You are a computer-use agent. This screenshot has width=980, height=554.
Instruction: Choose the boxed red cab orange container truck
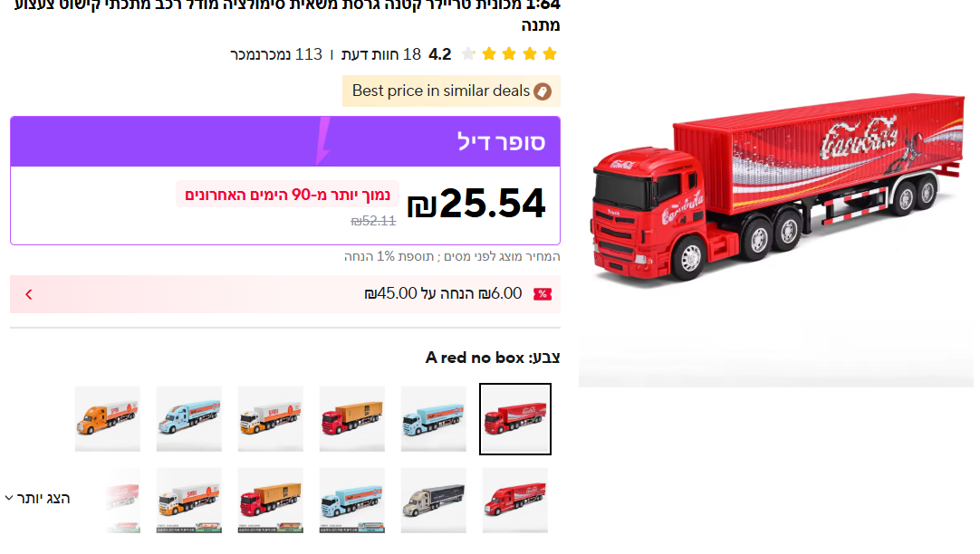point(271,501)
